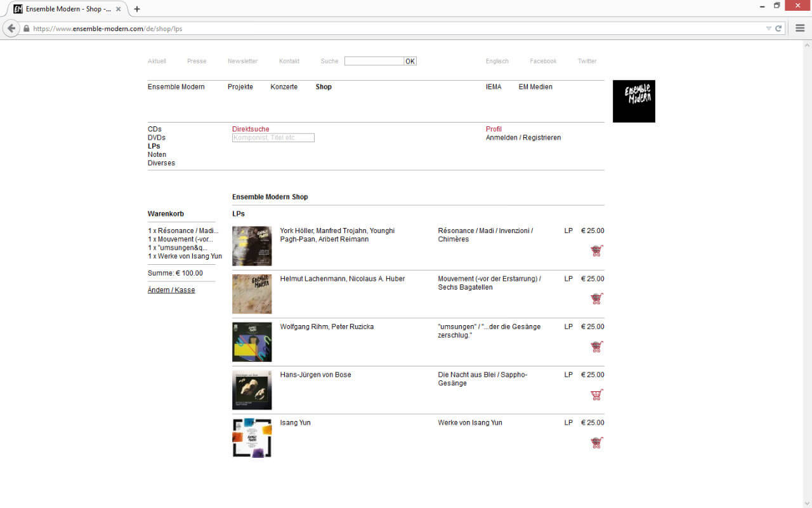Open the Projekte menu item
Screen dimensions: 812x508
click(x=240, y=87)
